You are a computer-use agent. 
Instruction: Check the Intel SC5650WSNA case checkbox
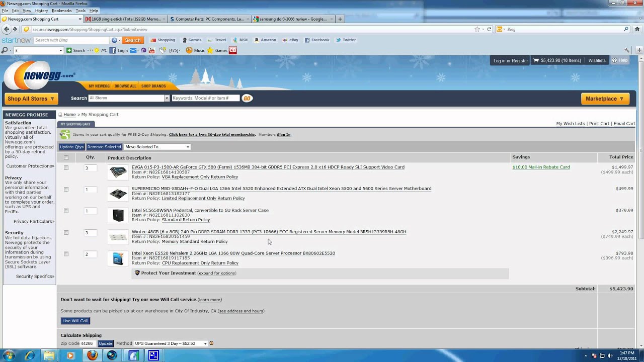coord(66,211)
